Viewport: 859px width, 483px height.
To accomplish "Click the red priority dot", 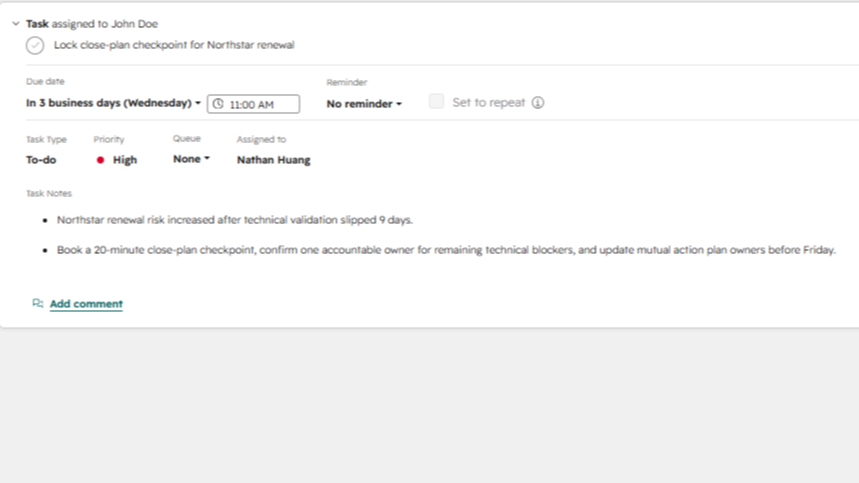I will click(100, 160).
